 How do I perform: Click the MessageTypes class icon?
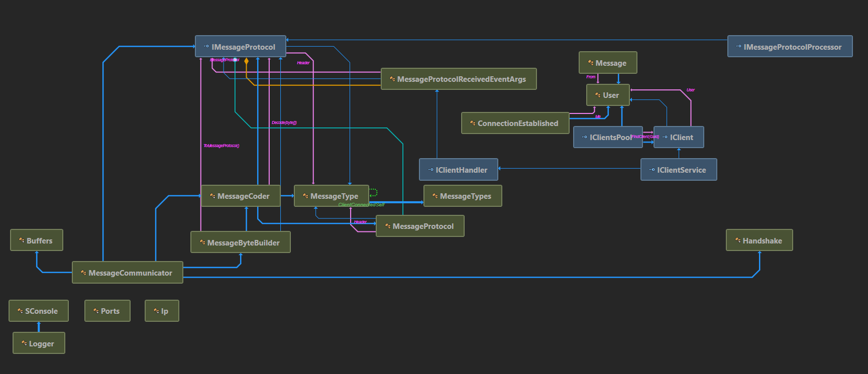(x=435, y=196)
